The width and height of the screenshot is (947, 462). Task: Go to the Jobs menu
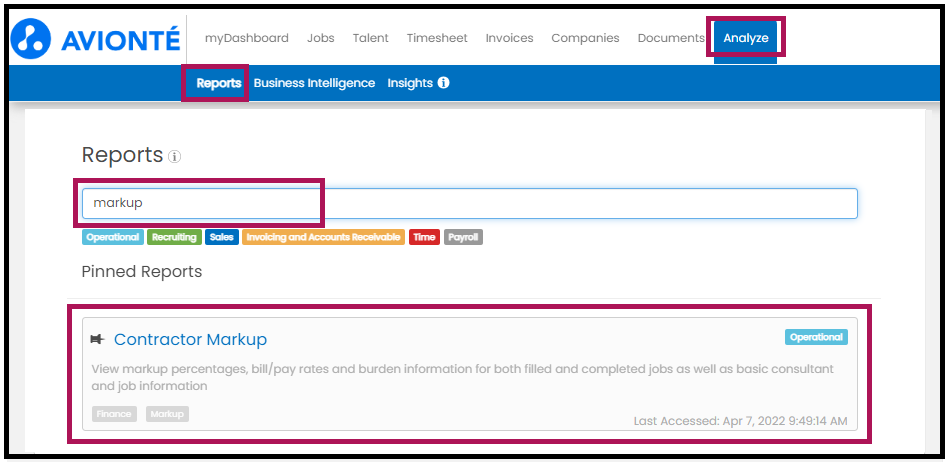coord(321,38)
